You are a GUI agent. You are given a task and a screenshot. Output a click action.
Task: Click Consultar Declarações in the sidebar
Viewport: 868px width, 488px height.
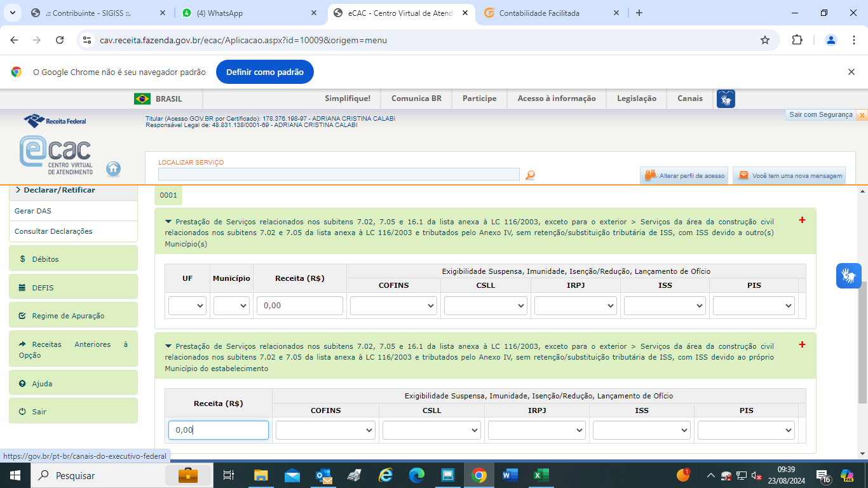73,231
